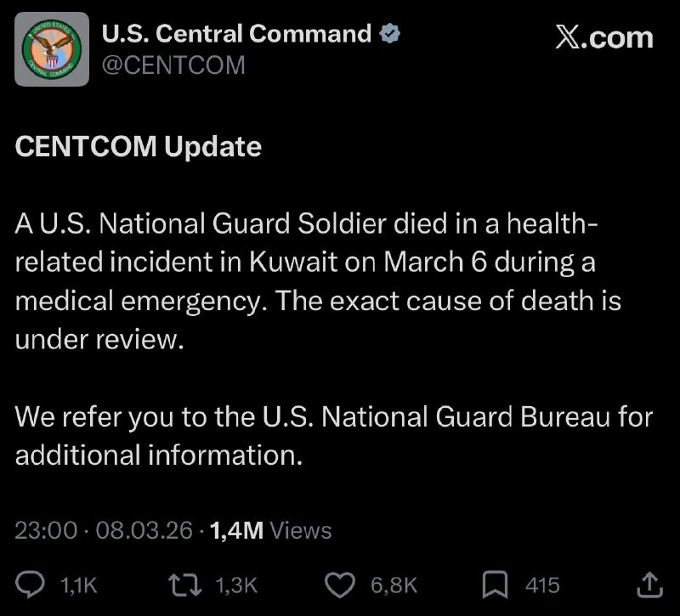Click the 415 bookmarks count
The width and height of the screenshot is (680, 616).
click(542, 585)
